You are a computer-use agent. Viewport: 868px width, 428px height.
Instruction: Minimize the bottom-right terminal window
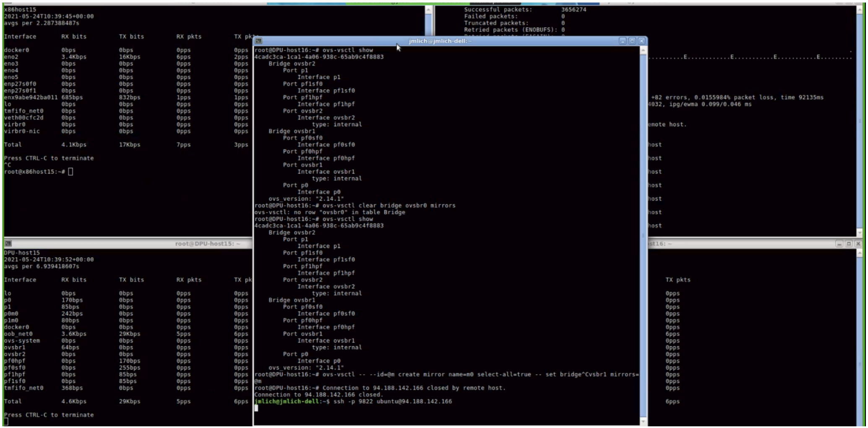point(839,244)
